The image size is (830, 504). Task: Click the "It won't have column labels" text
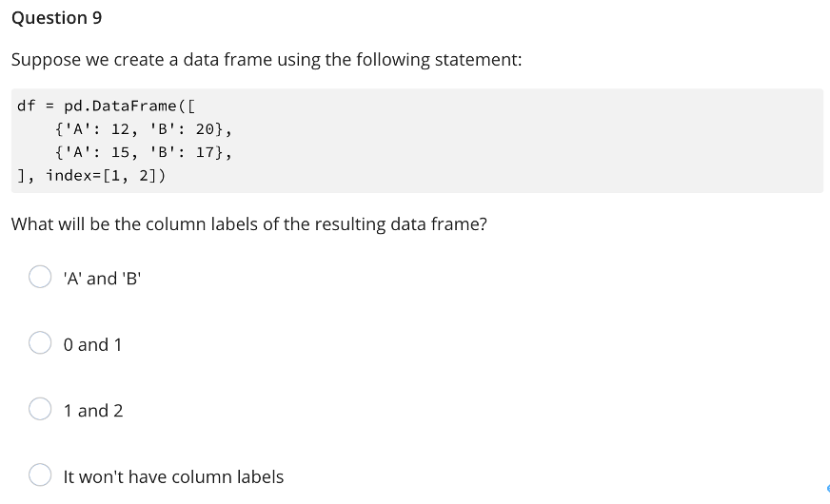[x=173, y=476]
